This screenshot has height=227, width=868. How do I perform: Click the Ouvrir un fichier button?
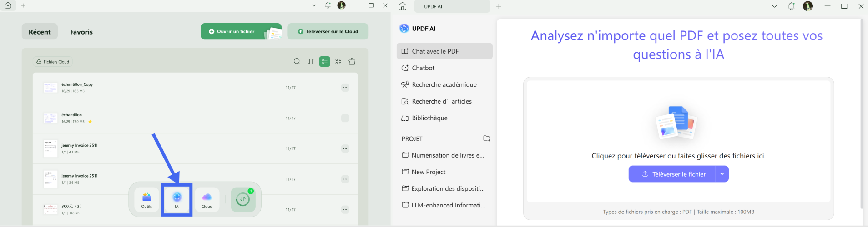[x=241, y=31]
